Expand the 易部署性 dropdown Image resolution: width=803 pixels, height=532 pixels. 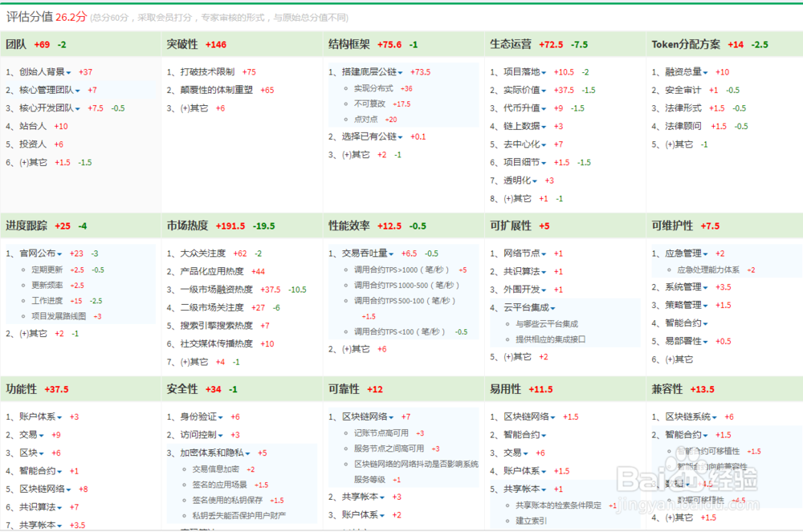[x=705, y=342]
